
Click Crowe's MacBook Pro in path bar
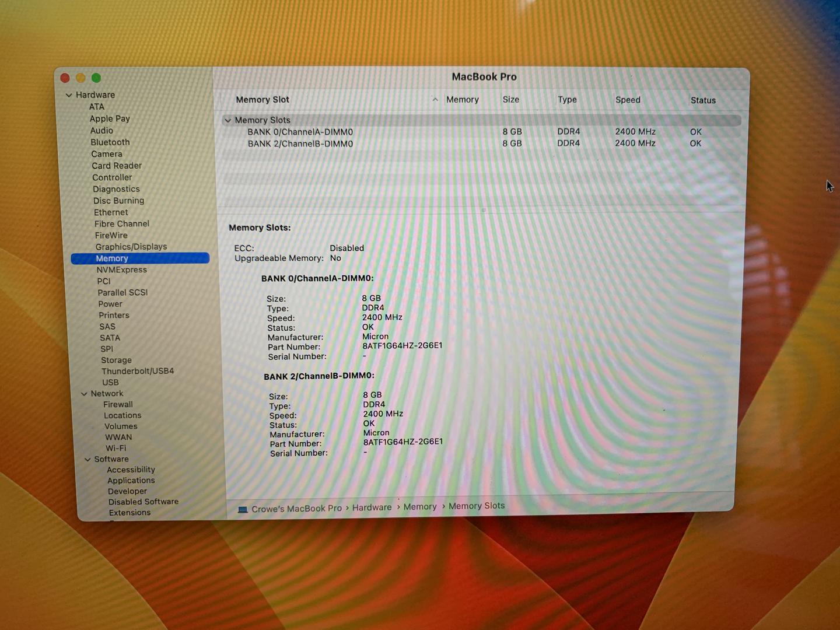point(296,509)
